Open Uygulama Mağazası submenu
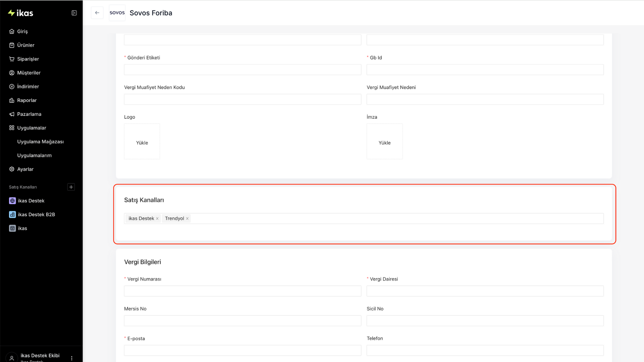644x362 pixels. click(41, 142)
